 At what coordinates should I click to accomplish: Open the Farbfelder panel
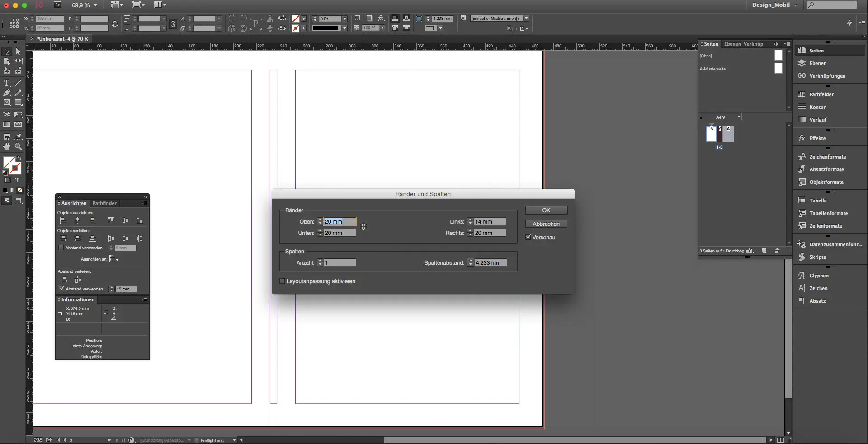click(x=821, y=94)
